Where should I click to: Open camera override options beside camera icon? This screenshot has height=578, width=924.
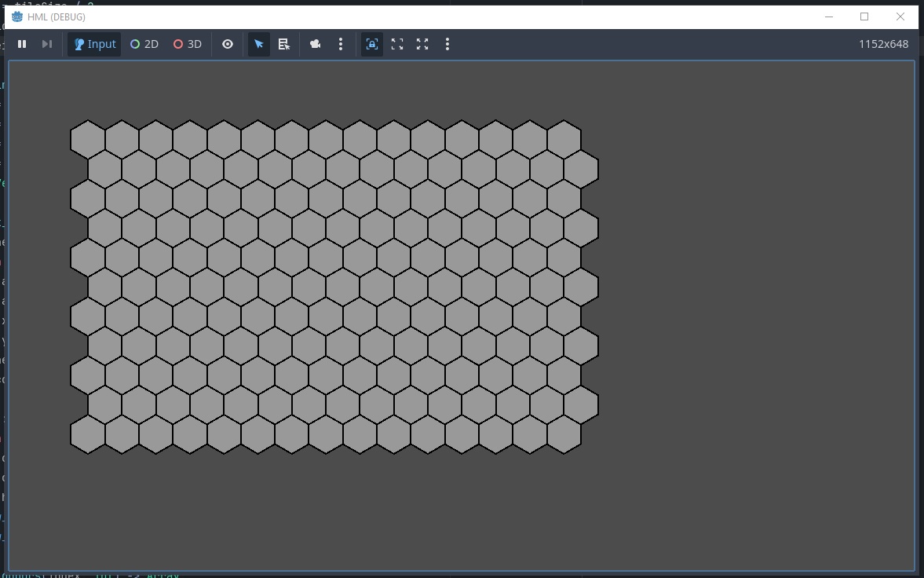341,44
